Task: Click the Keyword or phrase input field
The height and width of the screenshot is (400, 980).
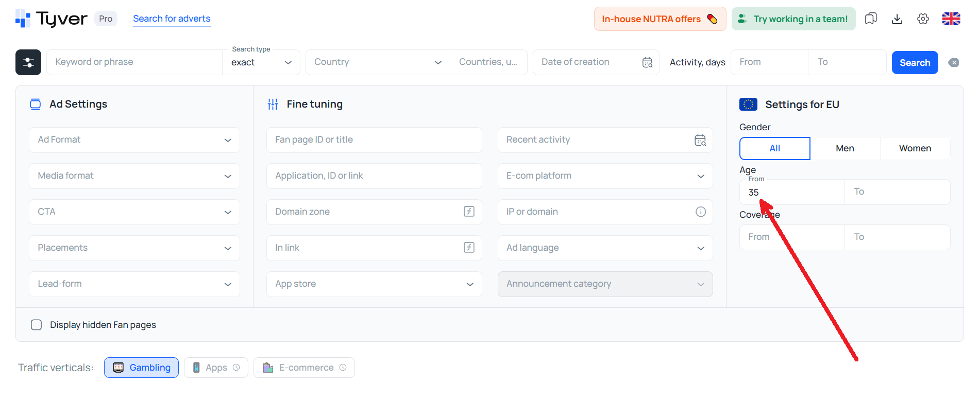Action: coord(134,62)
